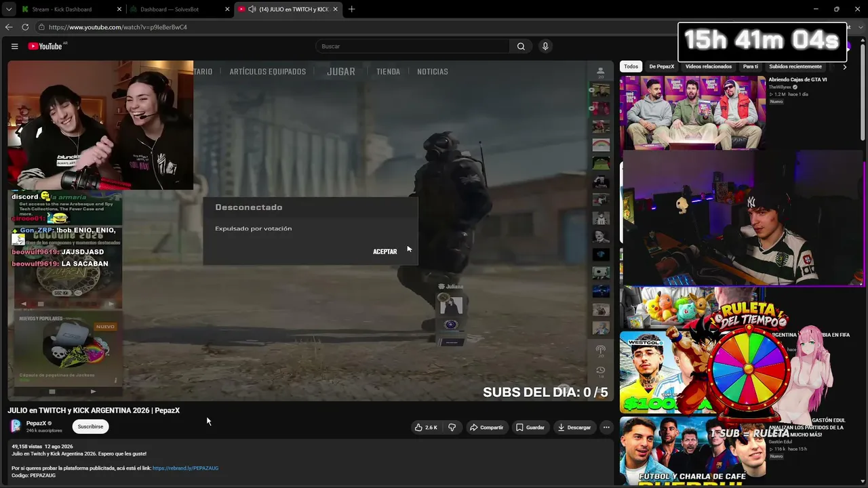This screenshot has width=868, height=488.
Task: Switch to the Stream - Kick Dashboard tab
Action: point(62,9)
